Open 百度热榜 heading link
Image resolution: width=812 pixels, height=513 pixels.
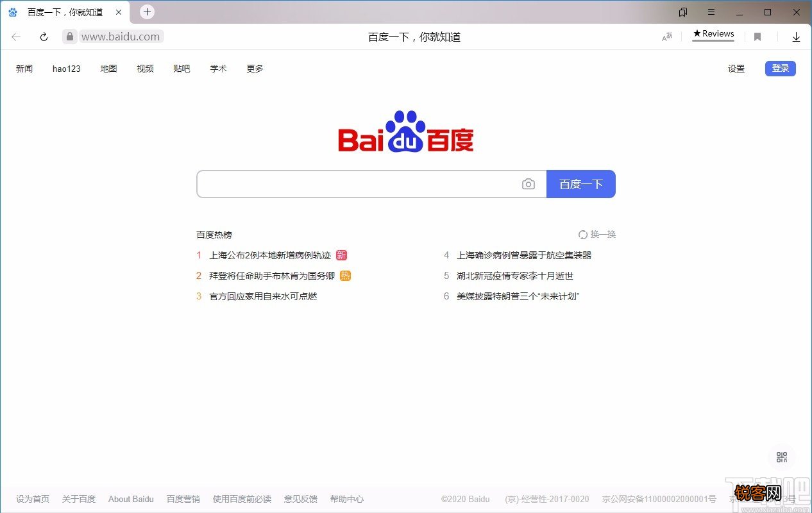tap(214, 235)
